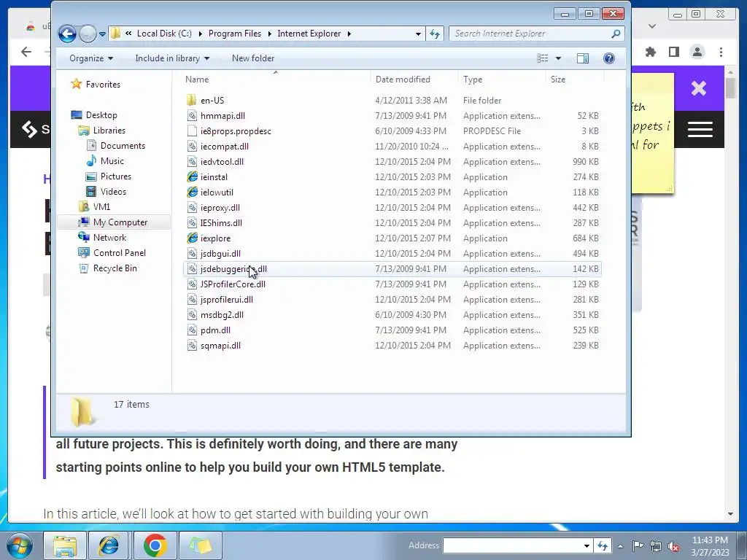Open website hamburger menu in Chrome
747x560 pixels.
point(700,129)
